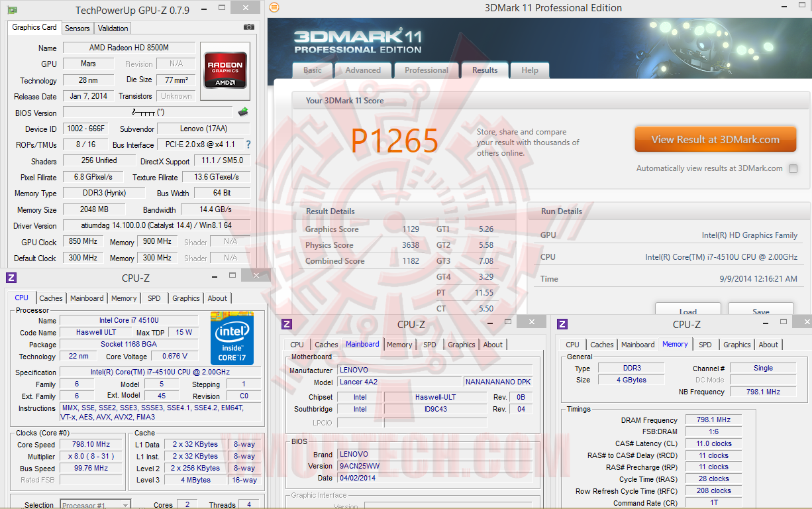Select Mainboard tab in the right CPU-Z window

(x=638, y=345)
